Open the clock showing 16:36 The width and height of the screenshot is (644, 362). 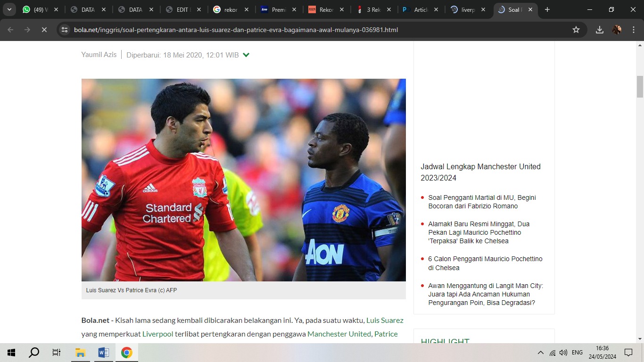coord(603,353)
